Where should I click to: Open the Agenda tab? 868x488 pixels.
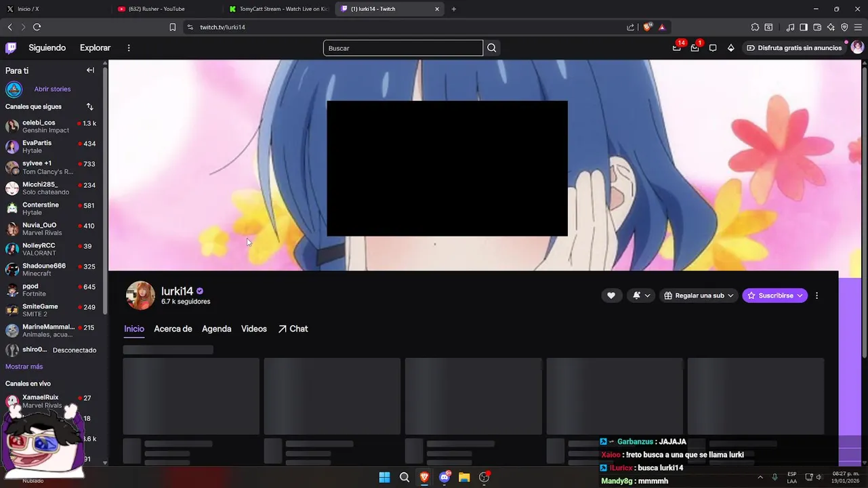(x=217, y=329)
